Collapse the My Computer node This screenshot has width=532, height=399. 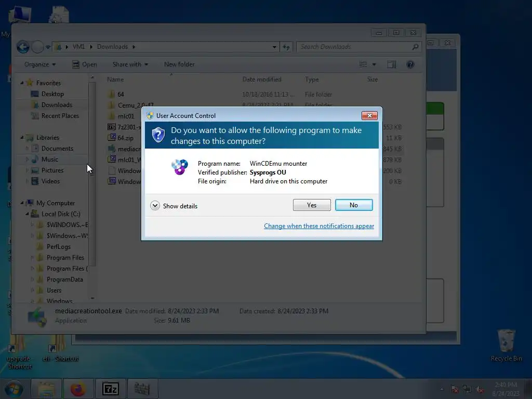point(22,203)
